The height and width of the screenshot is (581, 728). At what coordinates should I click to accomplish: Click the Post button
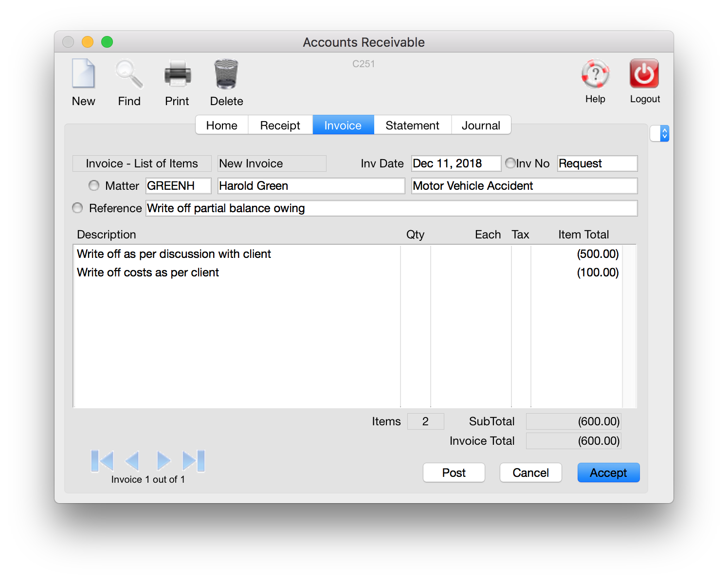click(x=454, y=472)
